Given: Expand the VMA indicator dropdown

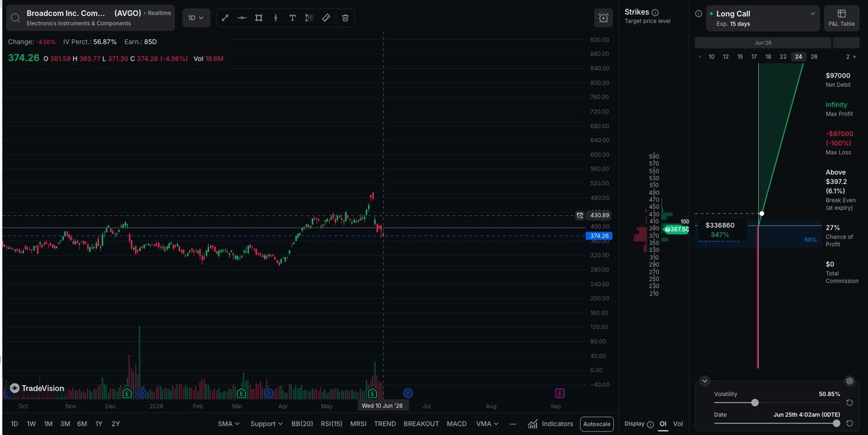Looking at the screenshot, I should [488, 424].
